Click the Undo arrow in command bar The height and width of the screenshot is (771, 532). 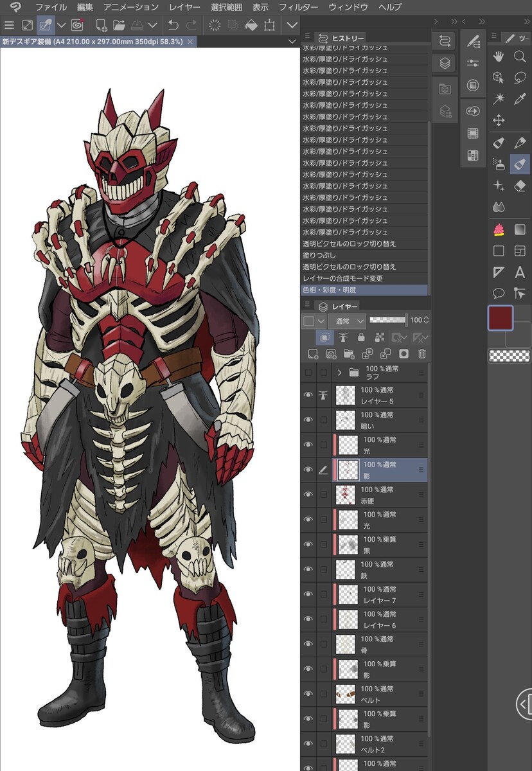(x=173, y=25)
